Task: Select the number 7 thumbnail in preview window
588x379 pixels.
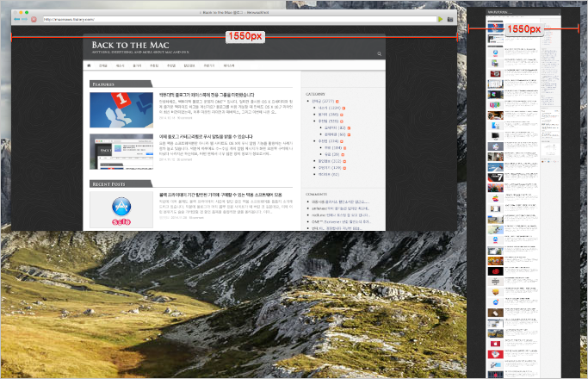Action: 495,177
